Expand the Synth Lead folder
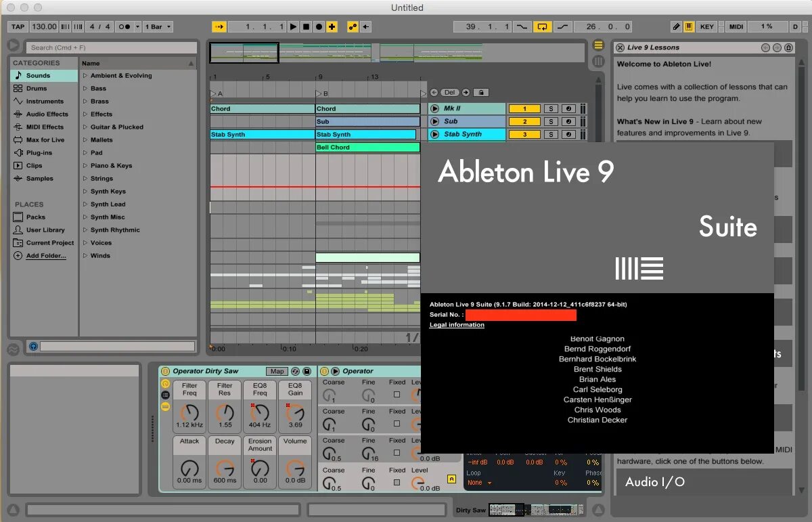 coord(86,204)
